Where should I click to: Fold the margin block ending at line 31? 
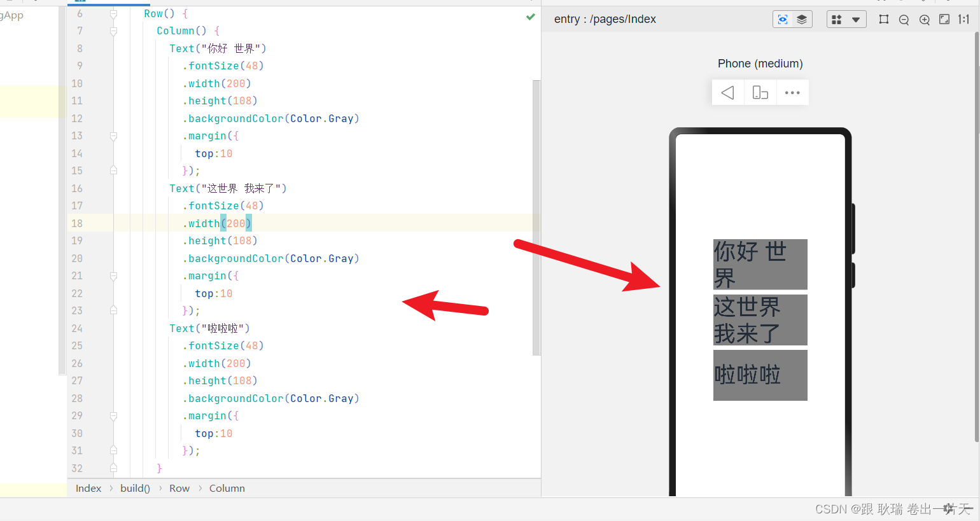(113, 450)
